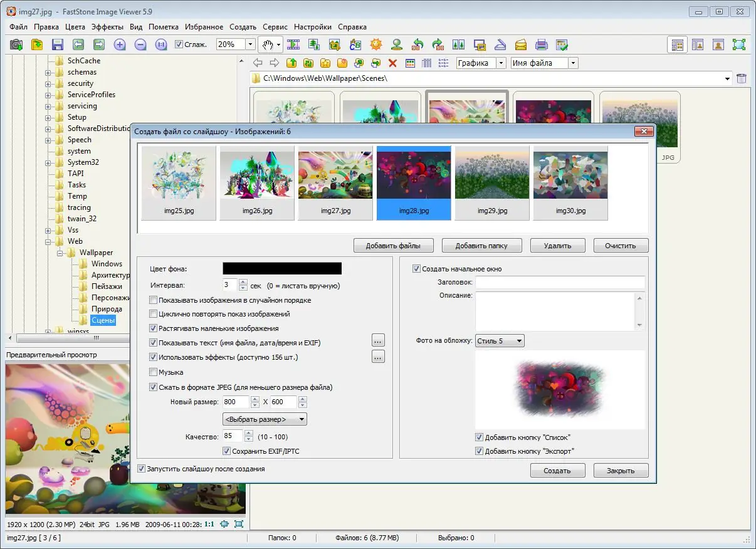Open the Эффекты menu

(107, 27)
